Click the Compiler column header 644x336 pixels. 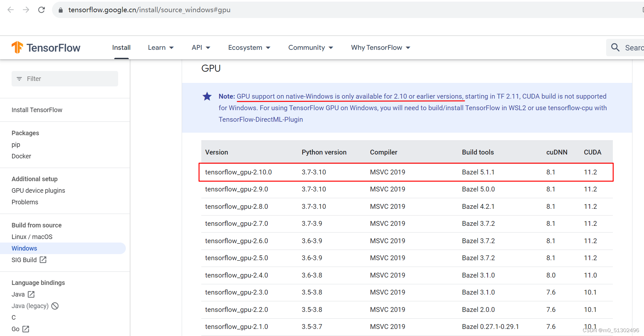pyautogui.click(x=384, y=152)
